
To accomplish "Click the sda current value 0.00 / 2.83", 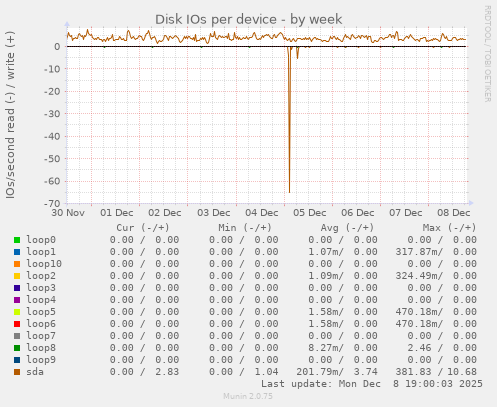I will 144,372.
